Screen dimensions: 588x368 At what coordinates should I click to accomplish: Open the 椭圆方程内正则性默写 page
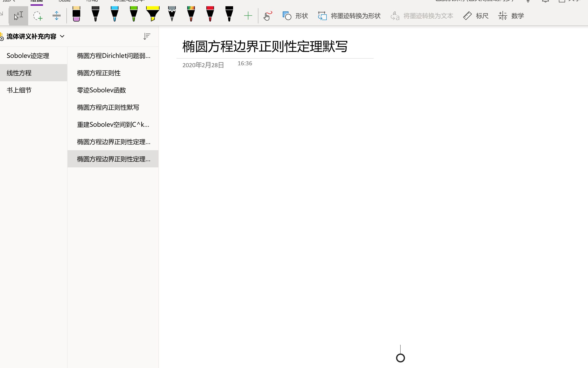tap(113, 107)
